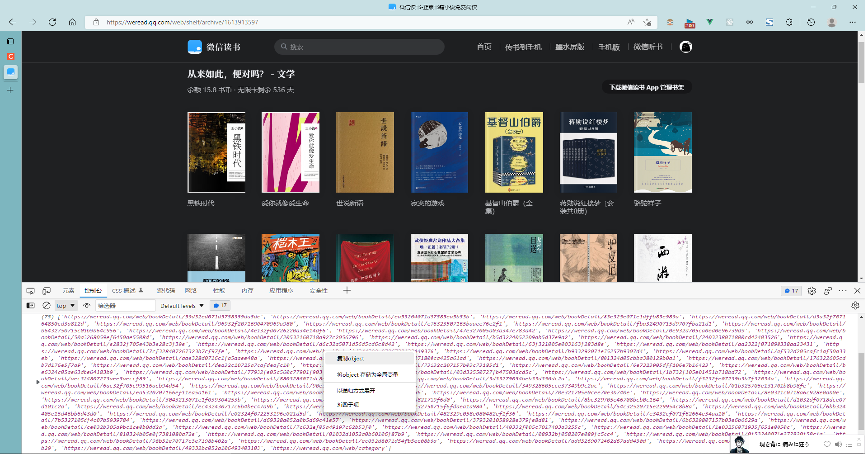Reload the page with the refresh icon
This screenshot has height=454, width=868.
click(x=52, y=22)
